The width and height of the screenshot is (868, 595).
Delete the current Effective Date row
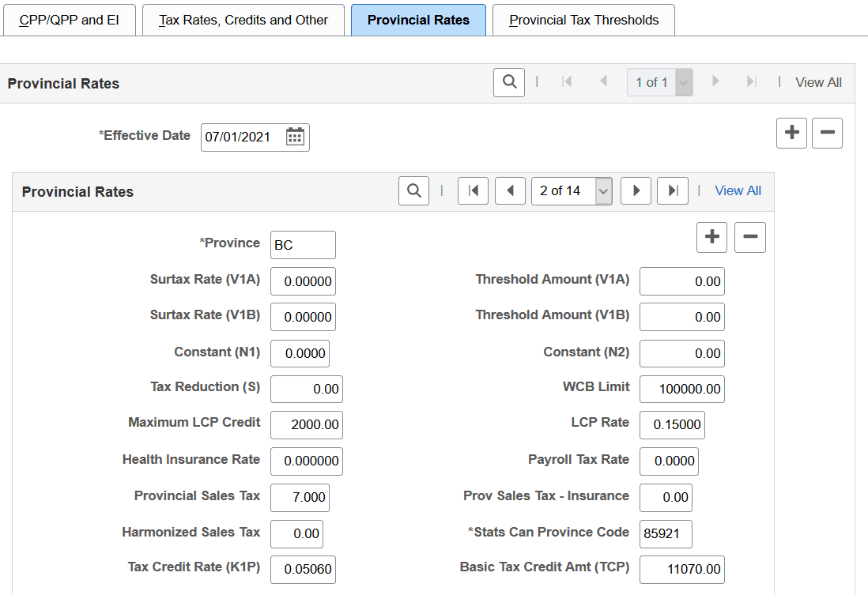[x=827, y=133]
